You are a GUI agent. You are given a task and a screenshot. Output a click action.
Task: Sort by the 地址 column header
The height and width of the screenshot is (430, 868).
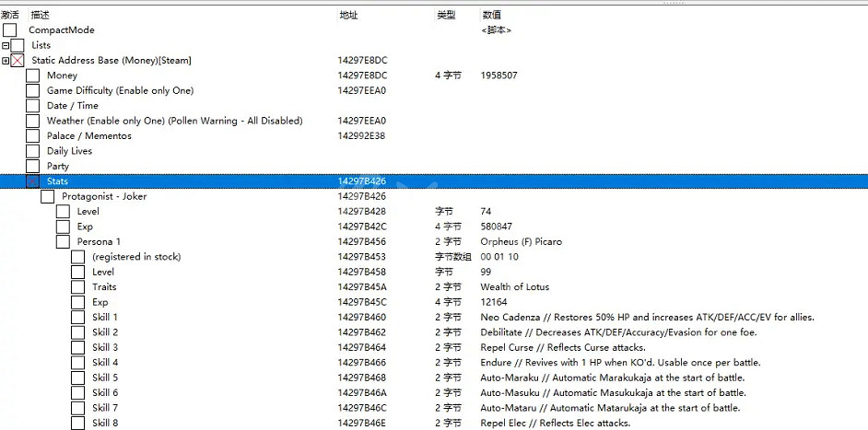[x=348, y=16]
